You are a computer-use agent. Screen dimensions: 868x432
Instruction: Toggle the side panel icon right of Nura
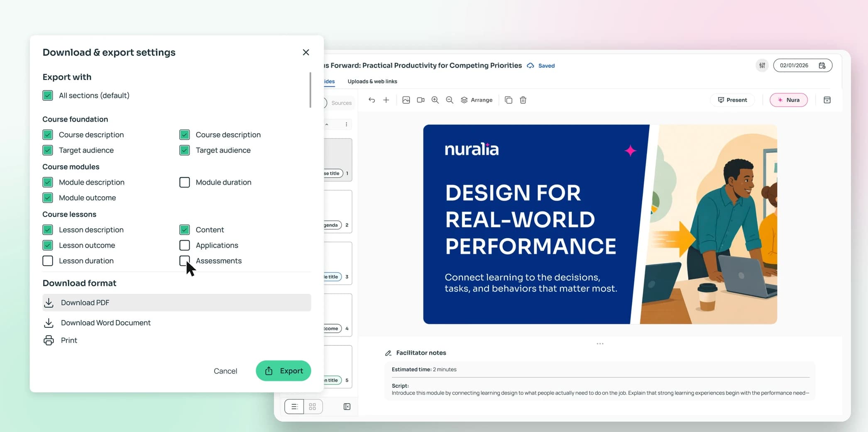pos(827,100)
